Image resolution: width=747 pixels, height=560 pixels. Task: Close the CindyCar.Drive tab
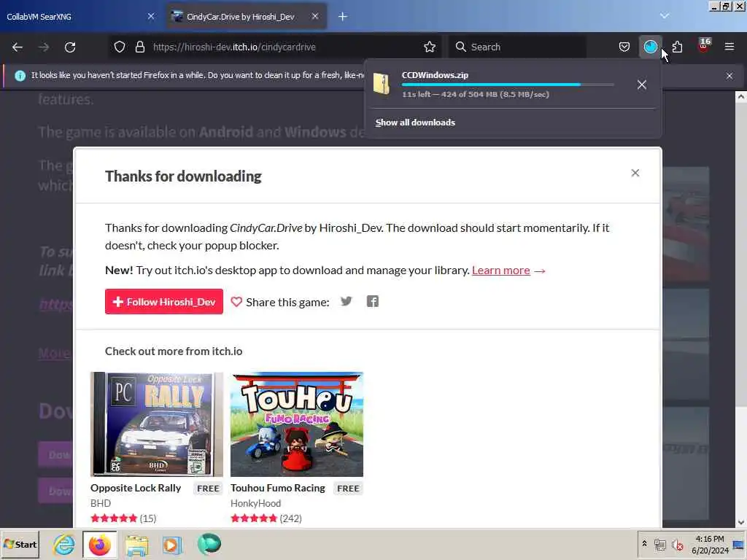[315, 17]
